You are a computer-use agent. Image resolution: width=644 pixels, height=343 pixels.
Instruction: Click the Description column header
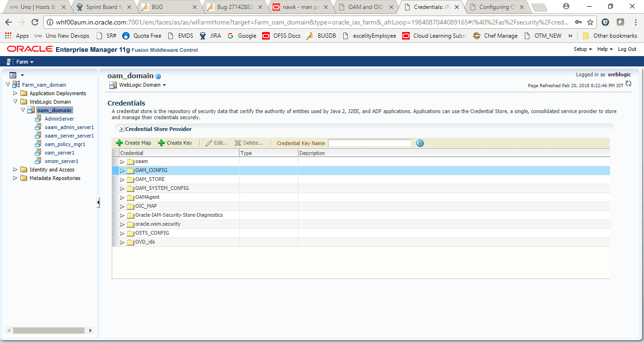tap(454, 153)
